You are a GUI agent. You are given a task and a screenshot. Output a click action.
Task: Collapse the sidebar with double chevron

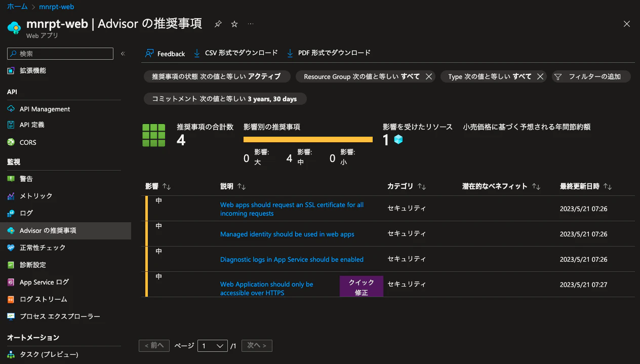click(123, 54)
